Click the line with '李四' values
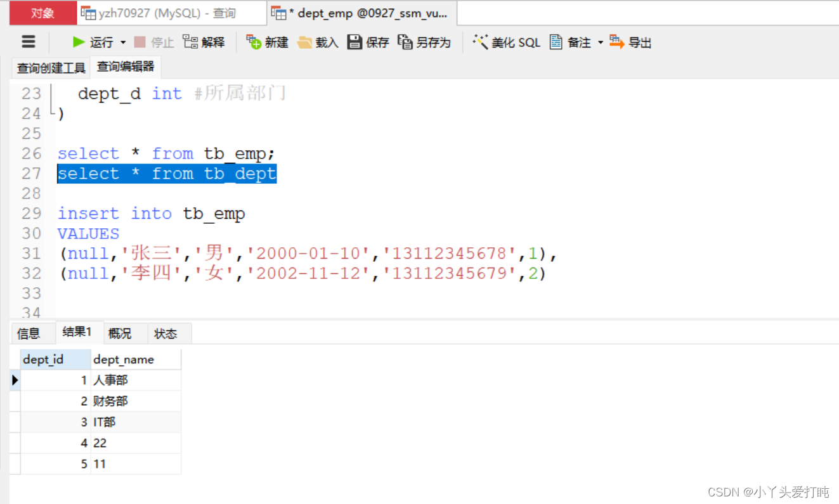 302,273
